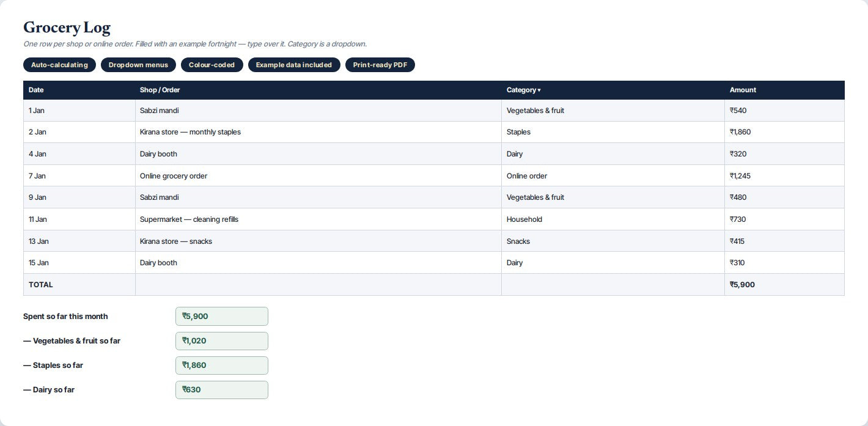This screenshot has height=426, width=868.
Task: Click the Example data included badge
Action: pyautogui.click(x=294, y=65)
